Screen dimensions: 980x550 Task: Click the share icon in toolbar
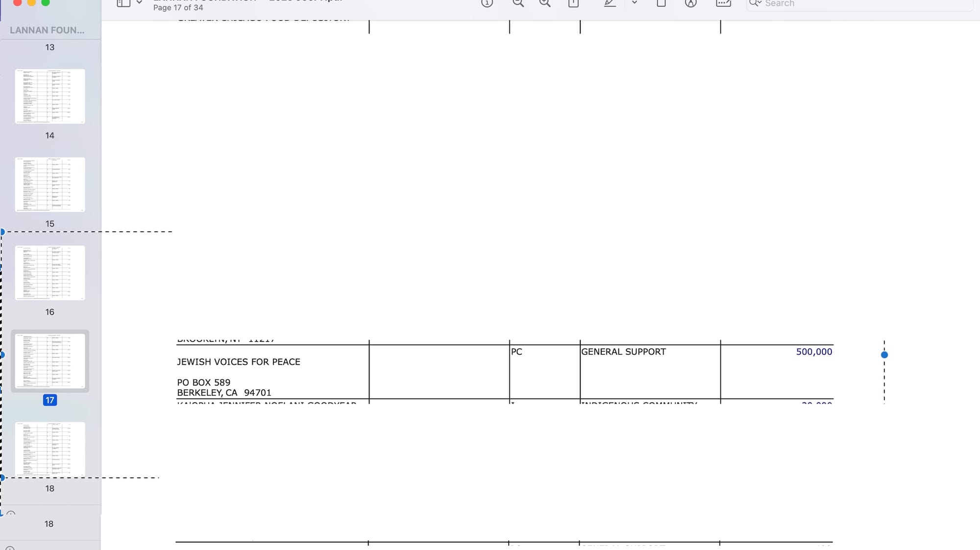coord(573,3)
